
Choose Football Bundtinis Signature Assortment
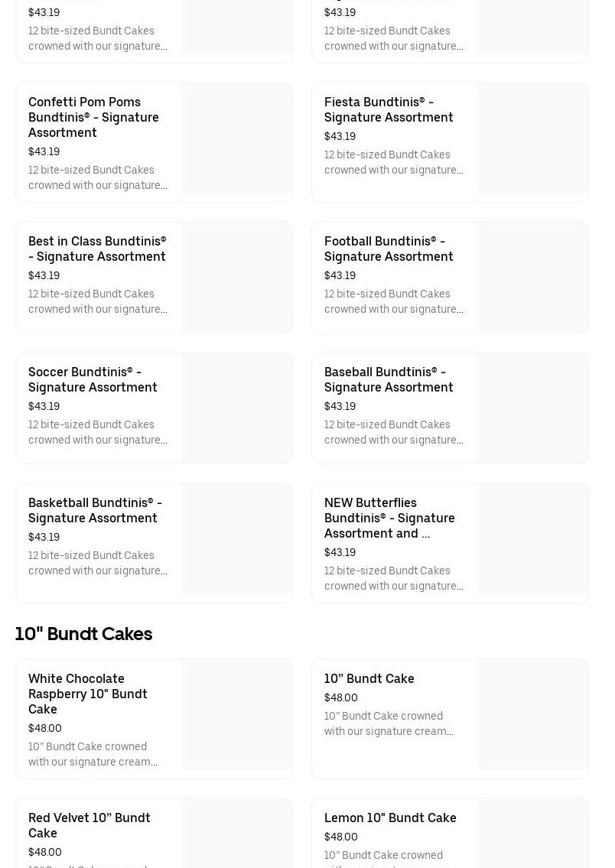click(388, 249)
